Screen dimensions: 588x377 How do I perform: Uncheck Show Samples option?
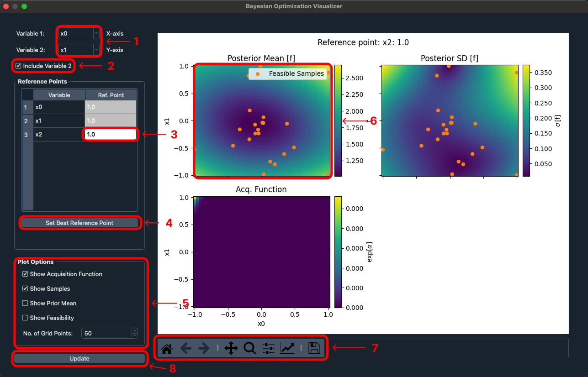25,289
